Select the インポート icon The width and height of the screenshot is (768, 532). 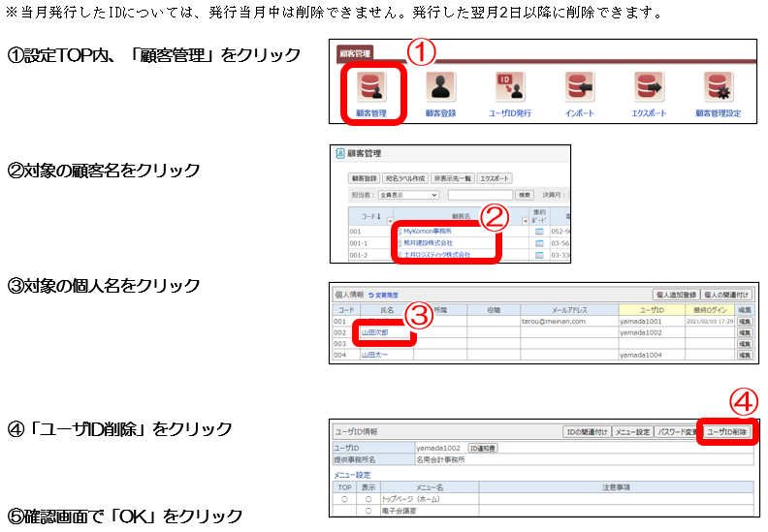coord(580,89)
